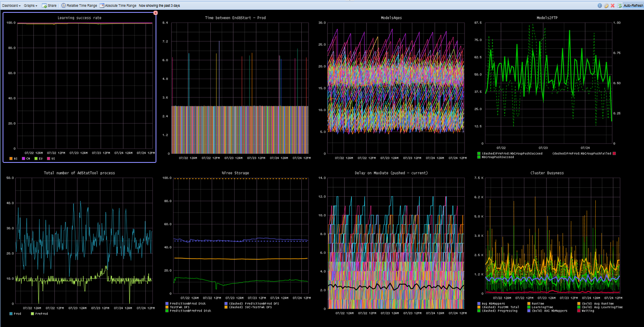Click the Prod legend entry swatch
The image size is (644, 327).
(11, 314)
